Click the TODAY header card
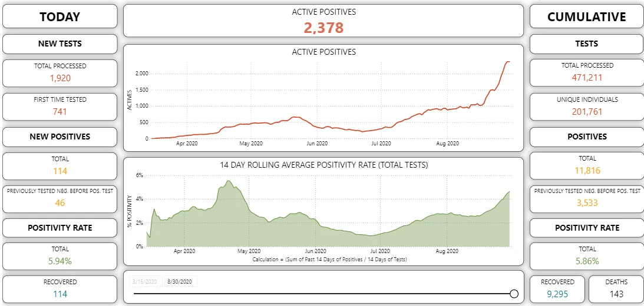The image size is (644, 306). click(60, 16)
